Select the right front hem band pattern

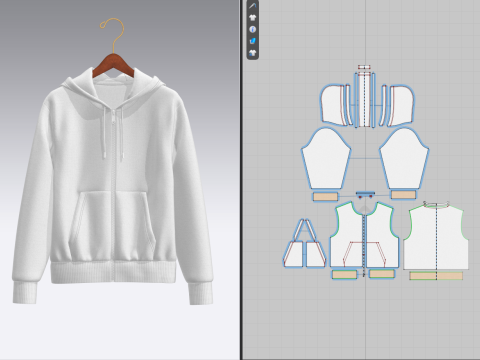[x=382, y=274]
